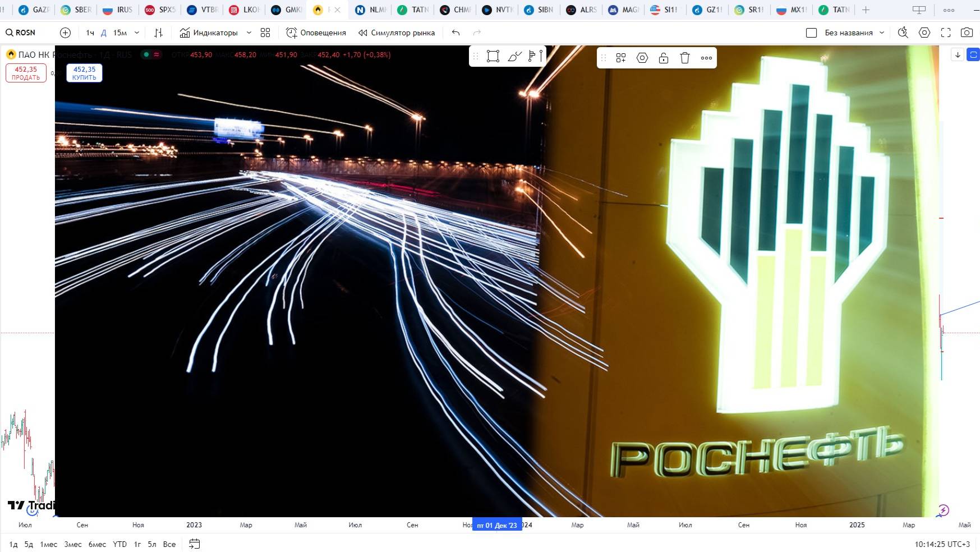Screen dimensions: 980x552
Task: Open chart settings hexagon icon in top bar
Action: [x=924, y=33]
